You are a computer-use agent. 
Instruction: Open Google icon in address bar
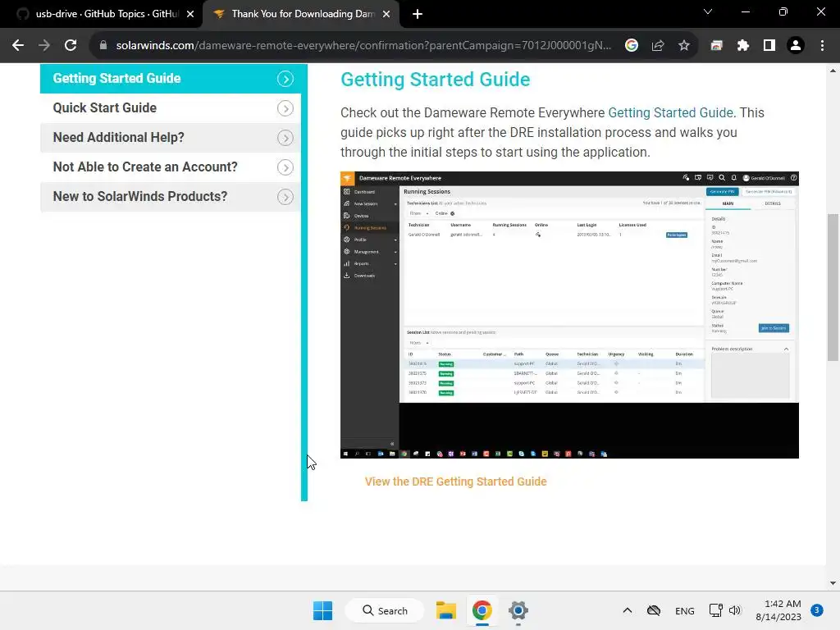(x=632, y=46)
